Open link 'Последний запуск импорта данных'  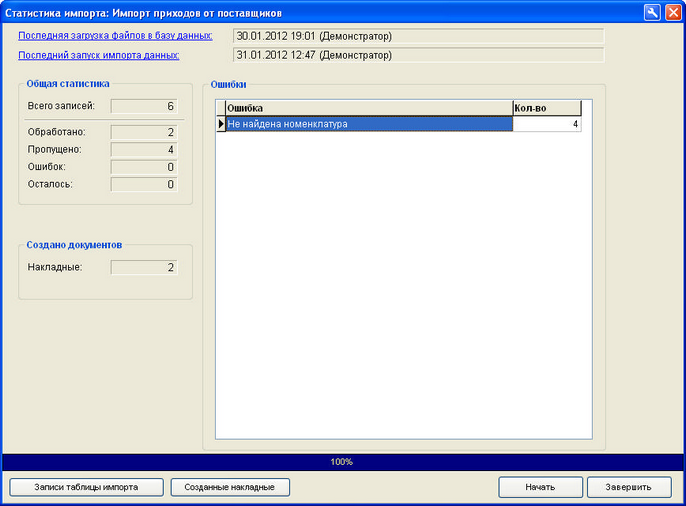[x=98, y=55]
